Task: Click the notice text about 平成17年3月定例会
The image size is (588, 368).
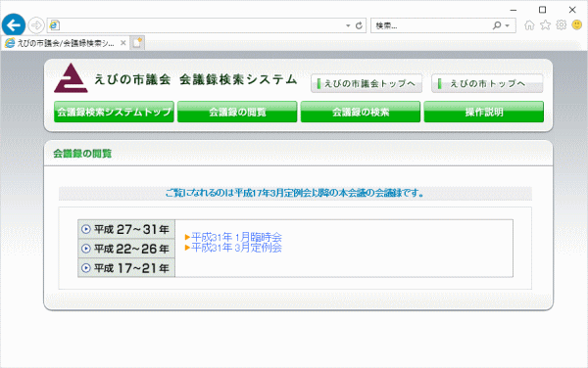Action: 295,193
